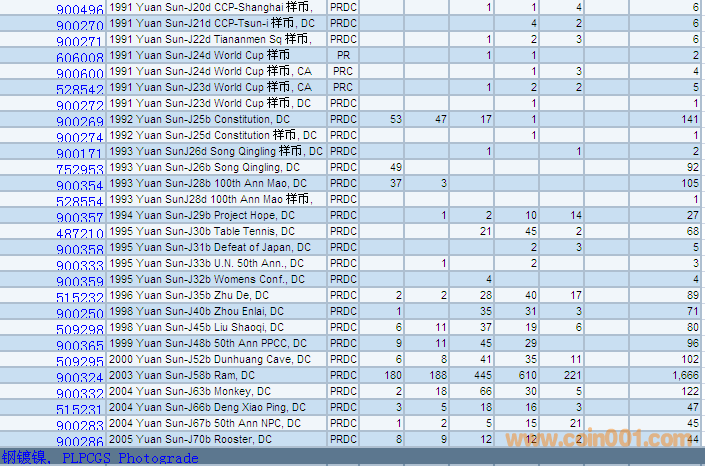Select the 900269 Constitution coin link

80,122
